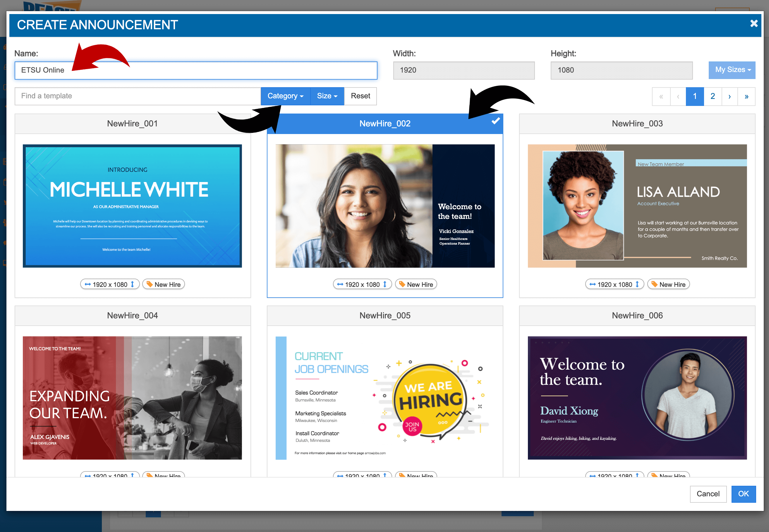Click the first page double-back arrow
Screen dimensions: 769x532
(x=661, y=96)
